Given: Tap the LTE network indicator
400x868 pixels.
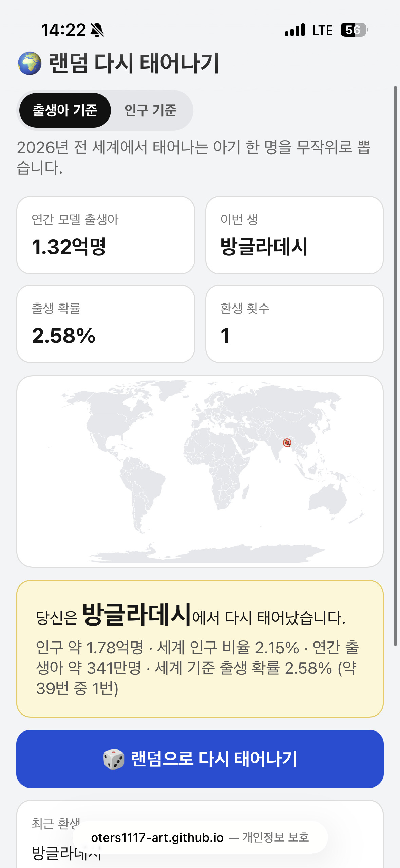Looking at the screenshot, I should (x=323, y=30).
